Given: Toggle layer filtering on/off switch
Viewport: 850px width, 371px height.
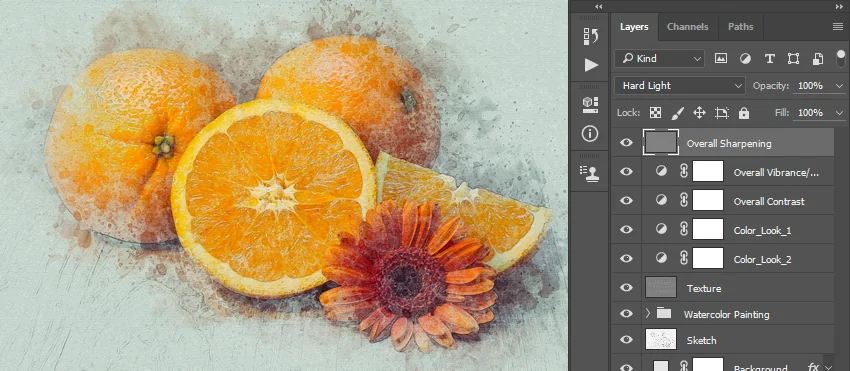Looking at the screenshot, I should 841,58.
